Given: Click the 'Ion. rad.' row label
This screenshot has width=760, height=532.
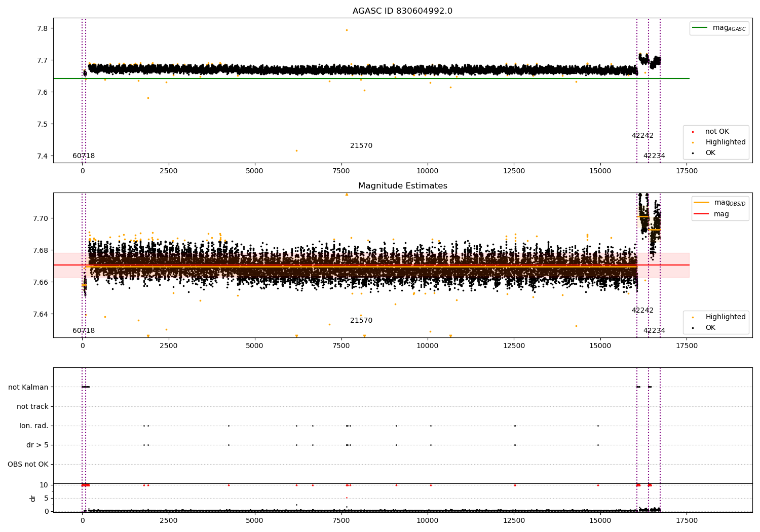Looking at the screenshot, I should click(x=34, y=426).
